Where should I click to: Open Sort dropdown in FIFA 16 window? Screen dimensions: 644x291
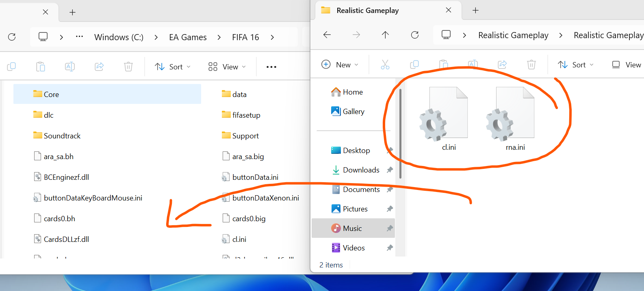(173, 67)
